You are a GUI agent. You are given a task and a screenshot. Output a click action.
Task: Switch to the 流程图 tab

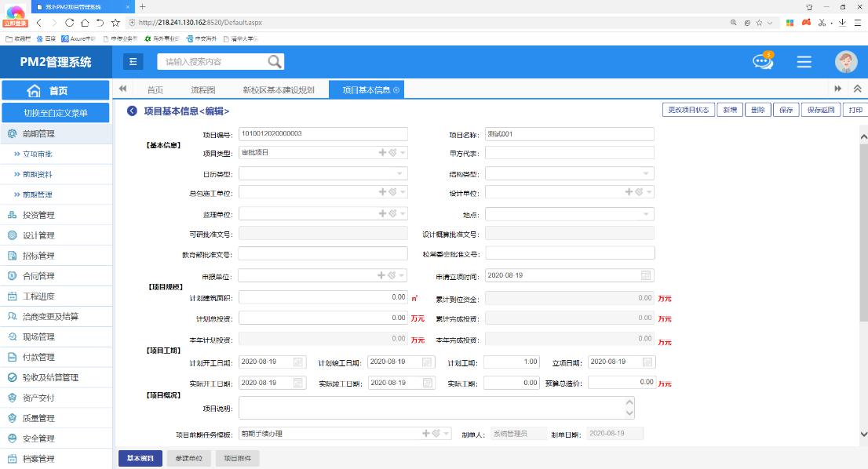click(x=202, y=89)
